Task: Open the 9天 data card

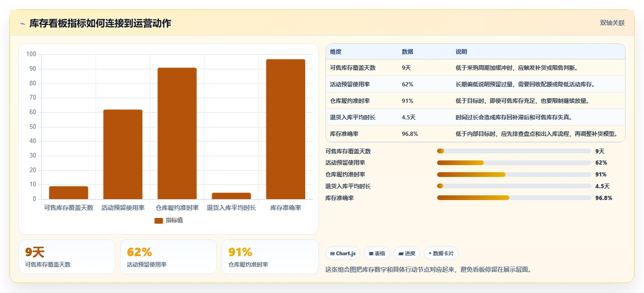Action: [x=67, y=257]
